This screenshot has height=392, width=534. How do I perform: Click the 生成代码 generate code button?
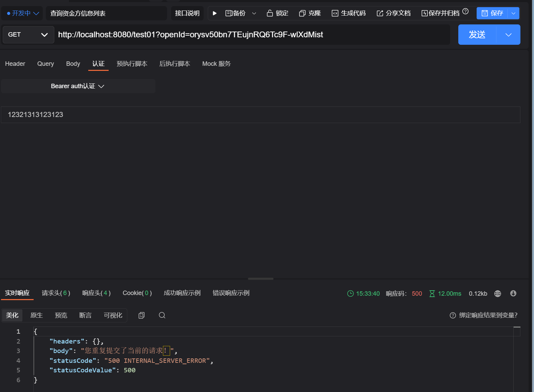tap(349, 13)
